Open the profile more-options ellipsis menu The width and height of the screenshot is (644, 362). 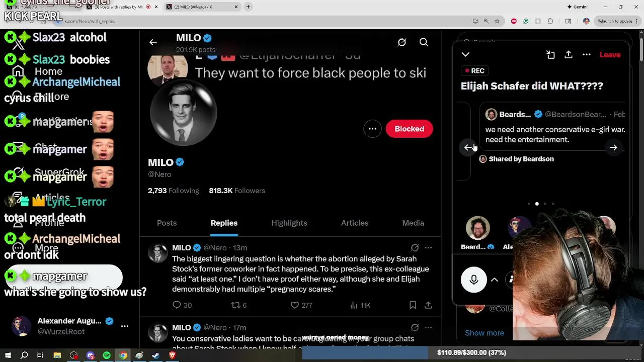coord(372,129)
